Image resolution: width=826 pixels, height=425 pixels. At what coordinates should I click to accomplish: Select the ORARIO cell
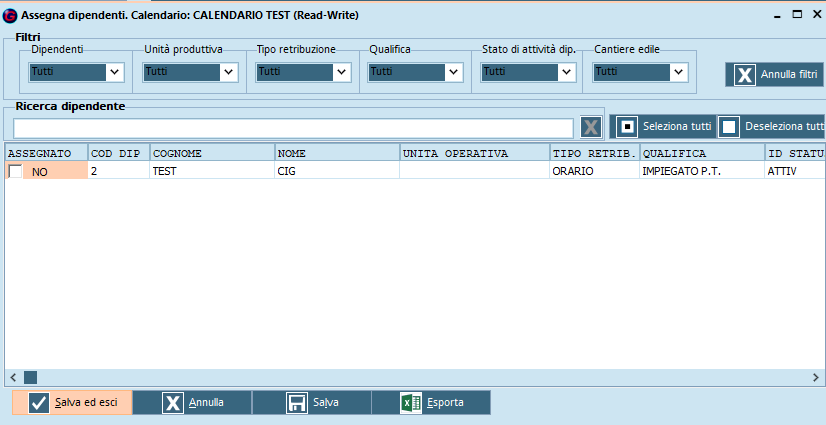tap(595, 171)
